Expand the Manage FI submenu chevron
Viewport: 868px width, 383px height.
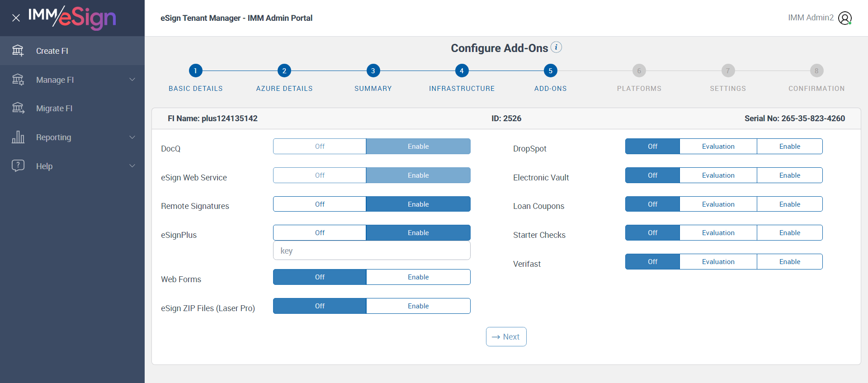(132, 80)
